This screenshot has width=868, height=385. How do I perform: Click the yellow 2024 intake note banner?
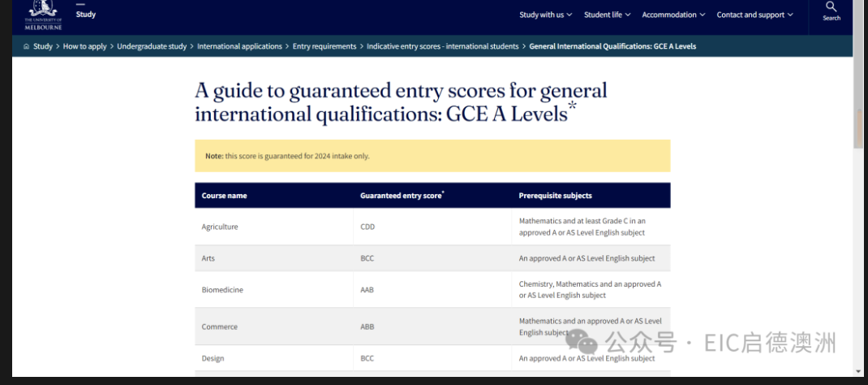coord(432,156)
